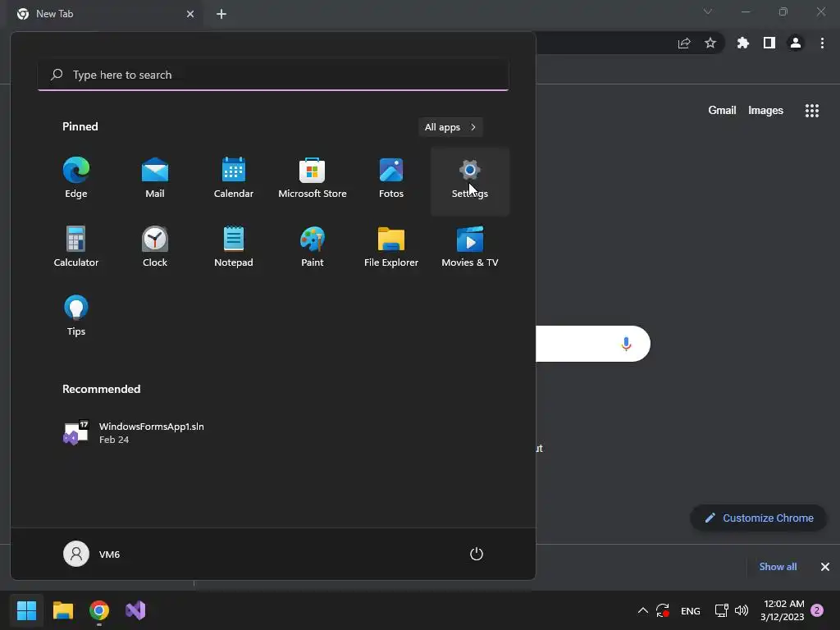Viewport: 840px width, 630px height.
Task: Close the downloads bar
Action: click(x=825, y=567)
